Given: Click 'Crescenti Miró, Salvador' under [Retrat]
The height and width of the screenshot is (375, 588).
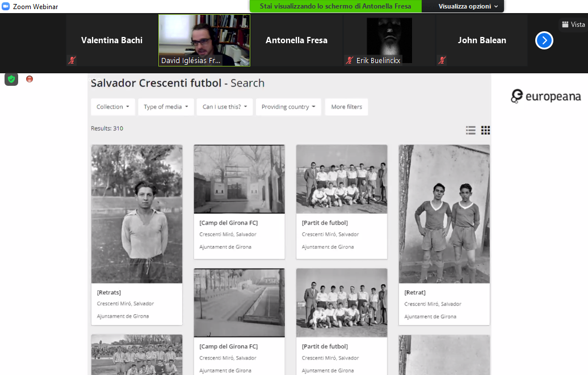Looking at the screenshot, I should 432,304.
